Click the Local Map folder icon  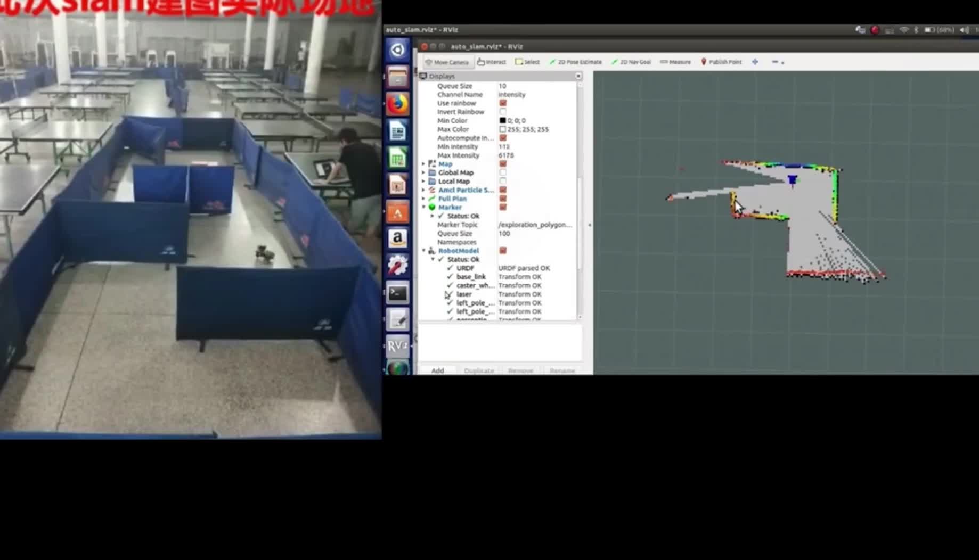tap(432, 182)
